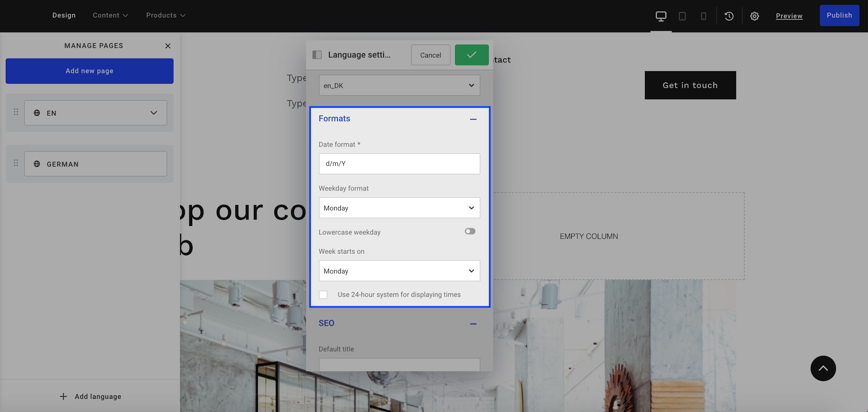Collapse the SEO section
Viewport: 868px width, 412px height.
click(473, 324)
